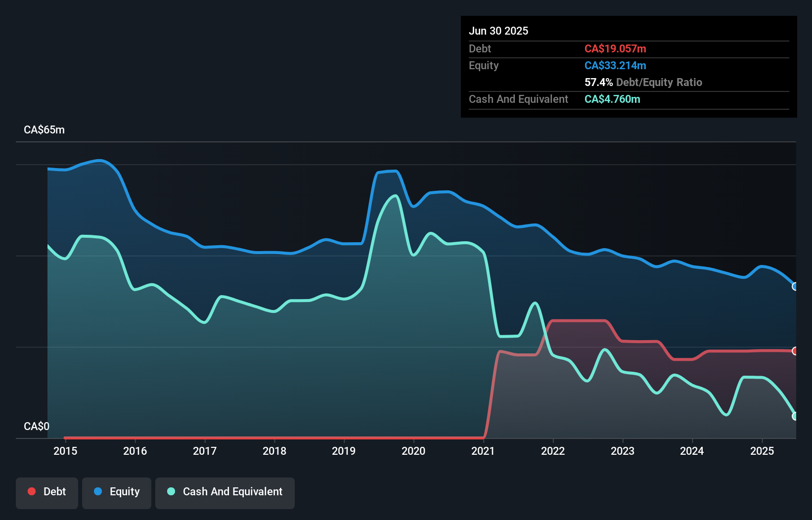Expand the Debt/Equity Ratio detail row
This screenshot has height=520, width=812.
(643, 82)
